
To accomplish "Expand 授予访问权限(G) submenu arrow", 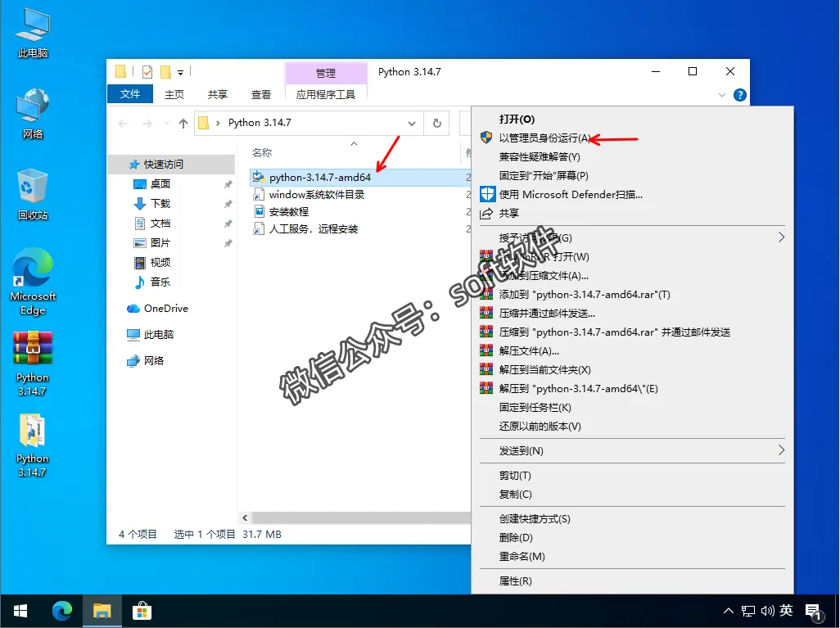I will click(x=781, y=237).
